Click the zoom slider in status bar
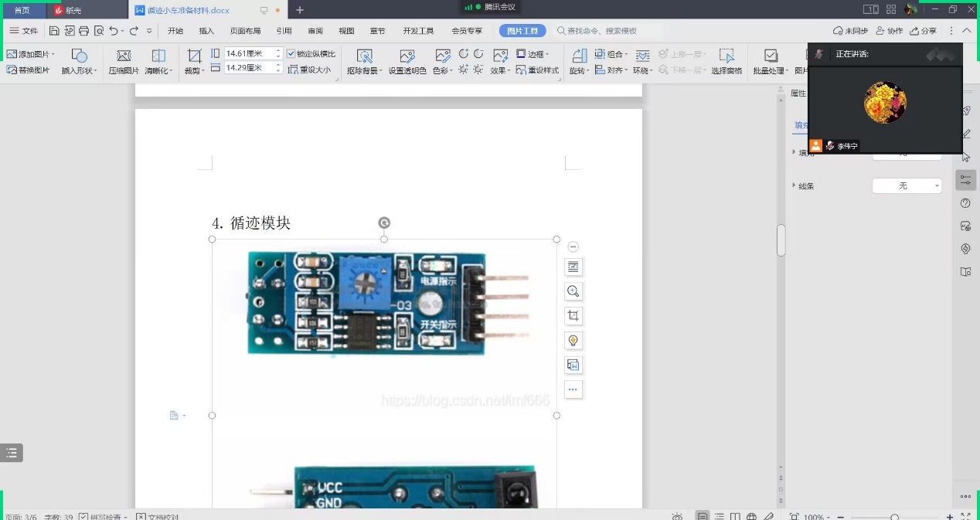Screen dimensions: 980x520 coord(894,516)
